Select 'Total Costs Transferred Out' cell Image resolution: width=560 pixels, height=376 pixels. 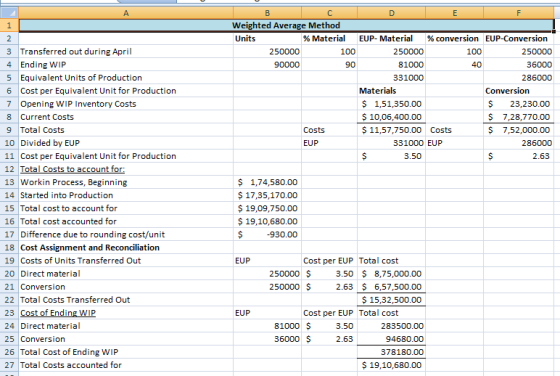pyautogui.click(x=126, y=300)
